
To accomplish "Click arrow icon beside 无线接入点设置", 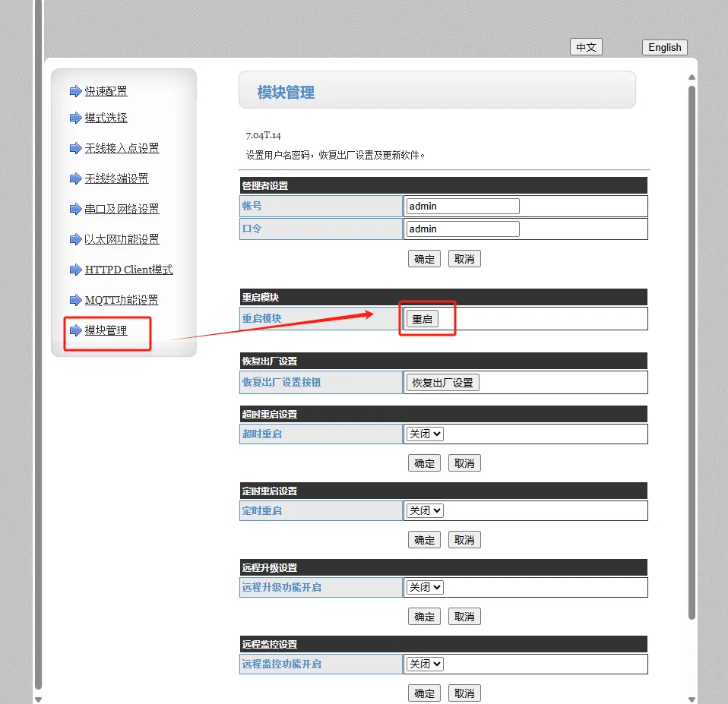I will pos(76,148).
